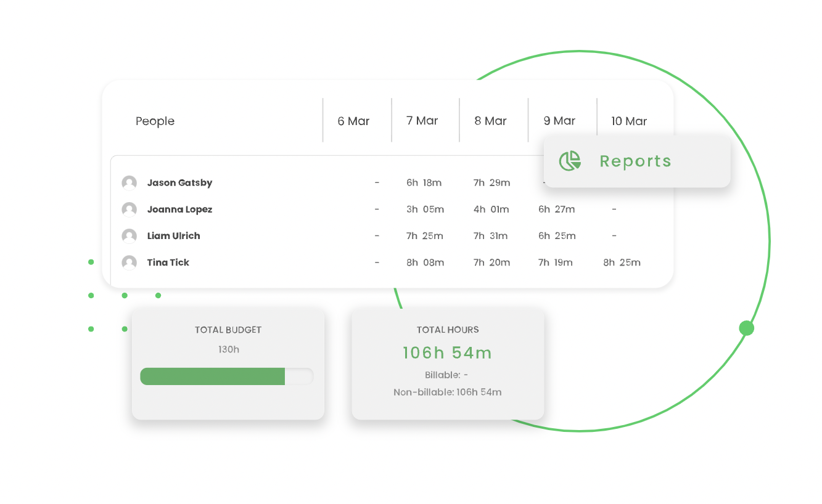822x504 pixels.
Task: Select Liam Ulrich's avatar icon
Action: [129, 236]
